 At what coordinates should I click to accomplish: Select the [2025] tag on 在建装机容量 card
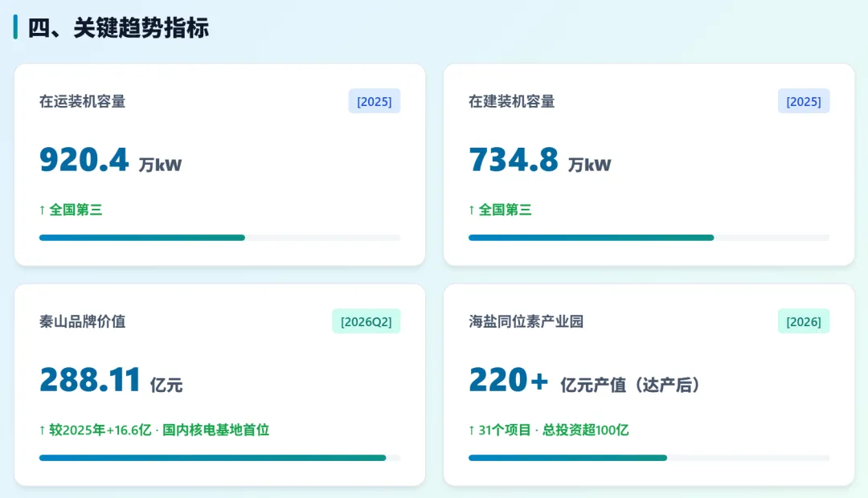(803, 101)
